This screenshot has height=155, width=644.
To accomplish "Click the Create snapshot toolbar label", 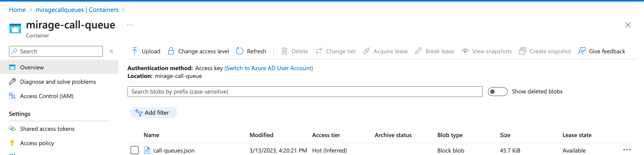I will [x=551, y=51].
